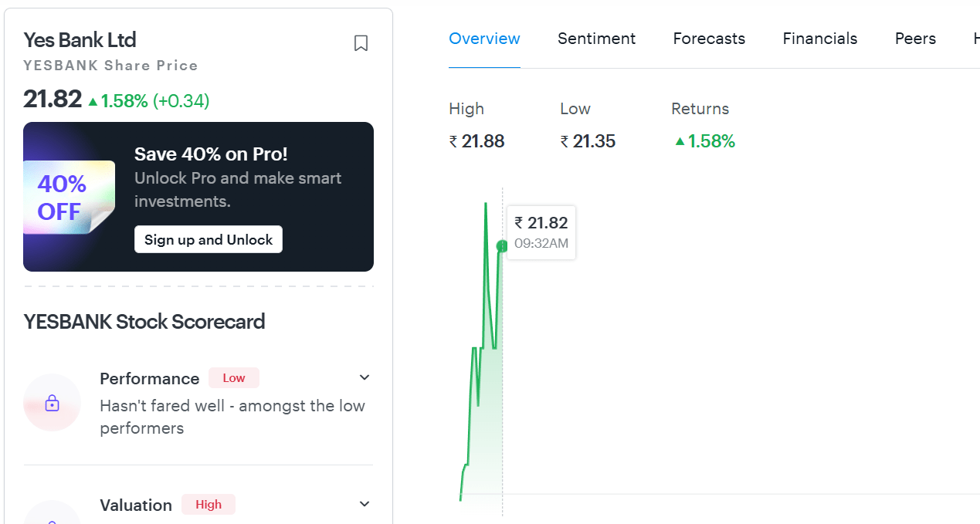Expand the Valuation scorecard section
Image resolution: width=980 pixels, height=524 pixels.
pos(365,504)
